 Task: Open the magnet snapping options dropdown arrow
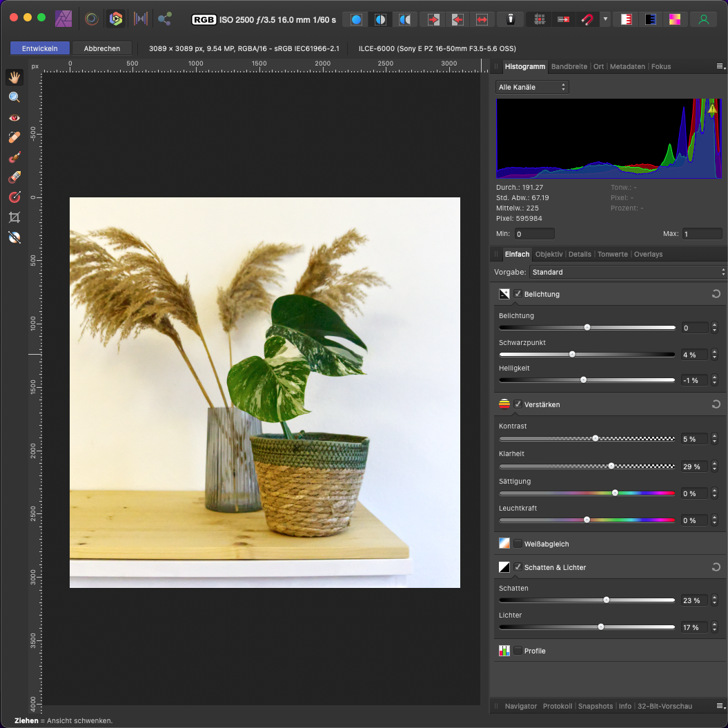pos(604,19)
